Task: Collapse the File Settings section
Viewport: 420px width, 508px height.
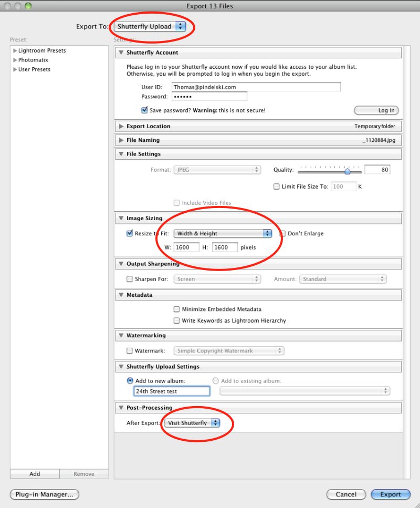Action: 121,154
